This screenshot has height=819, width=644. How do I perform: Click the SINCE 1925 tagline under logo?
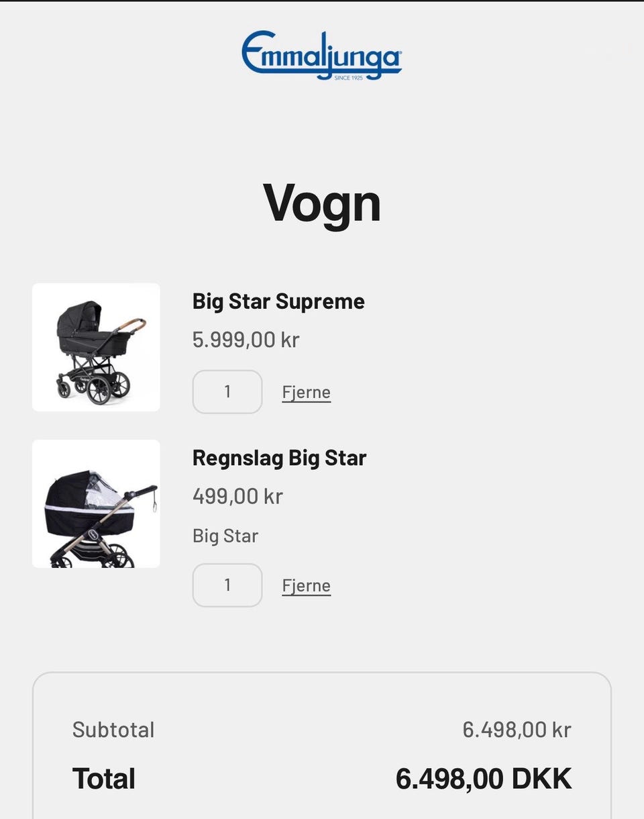pyautogui.click(x=349, y=78)
